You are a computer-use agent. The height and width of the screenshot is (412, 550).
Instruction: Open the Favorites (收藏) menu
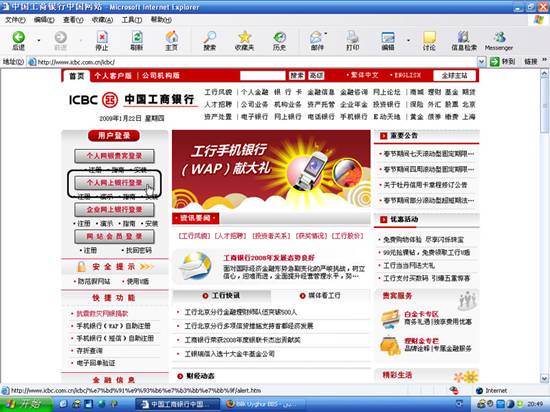[x=102, y=20]
